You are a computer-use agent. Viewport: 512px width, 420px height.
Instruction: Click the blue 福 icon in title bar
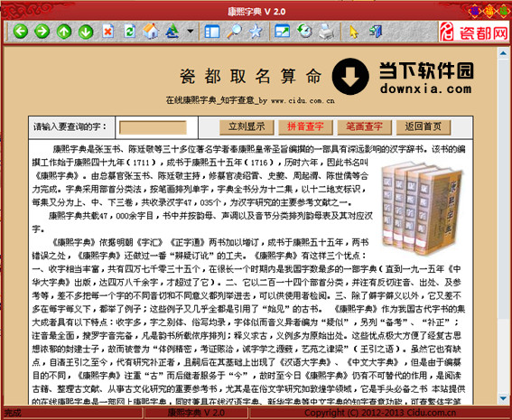pos(474,12)
